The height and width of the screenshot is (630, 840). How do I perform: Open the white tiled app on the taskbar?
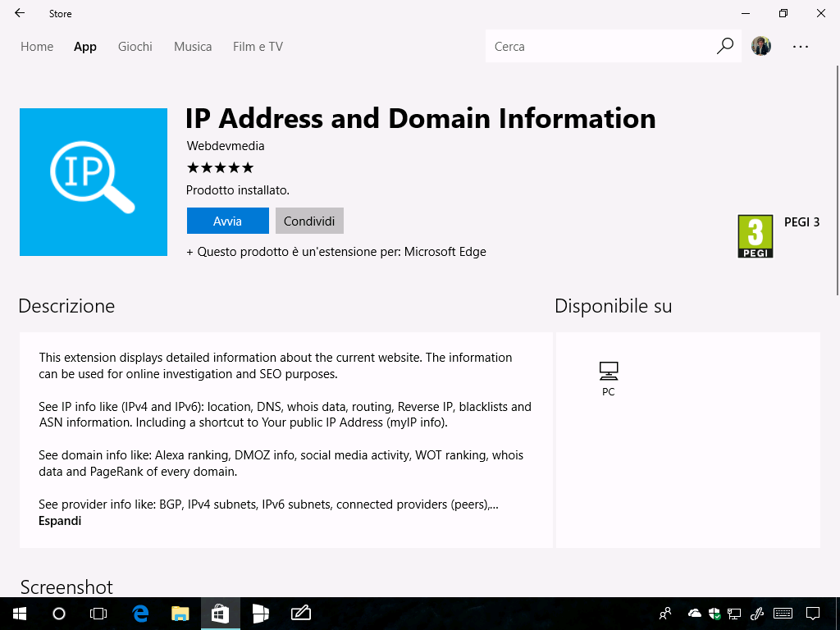tap(260, 614)
